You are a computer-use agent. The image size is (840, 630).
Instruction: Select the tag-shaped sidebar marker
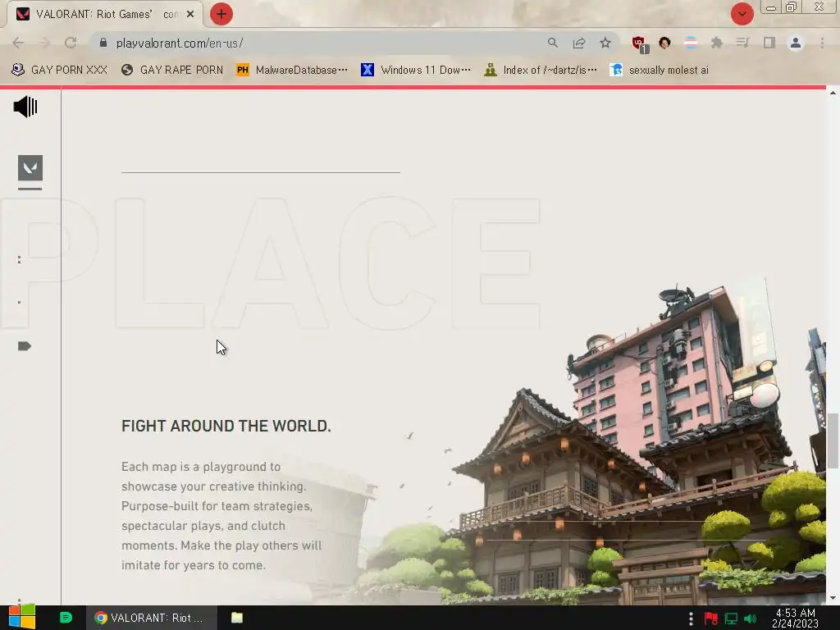(x=24, y=346)
